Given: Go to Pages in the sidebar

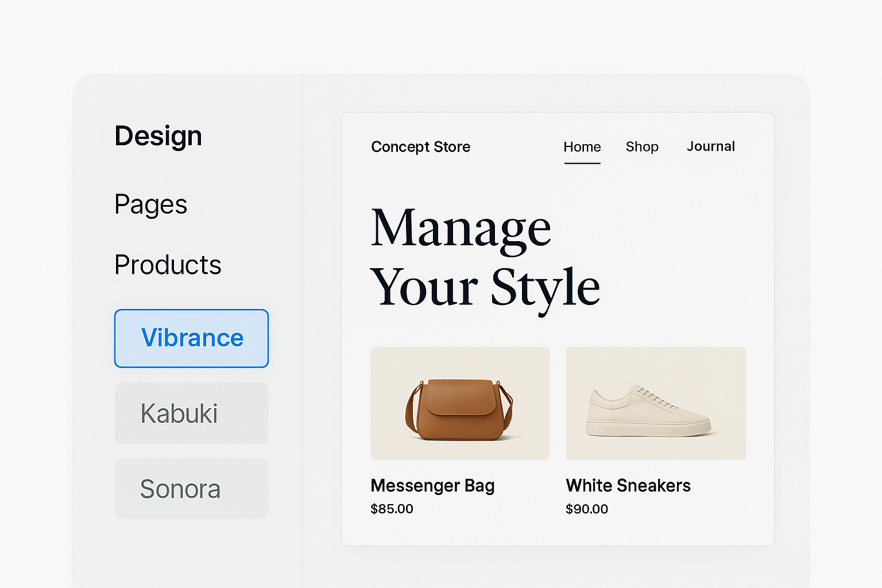Looking at the screenshot, I should click(x=150, y=204).
